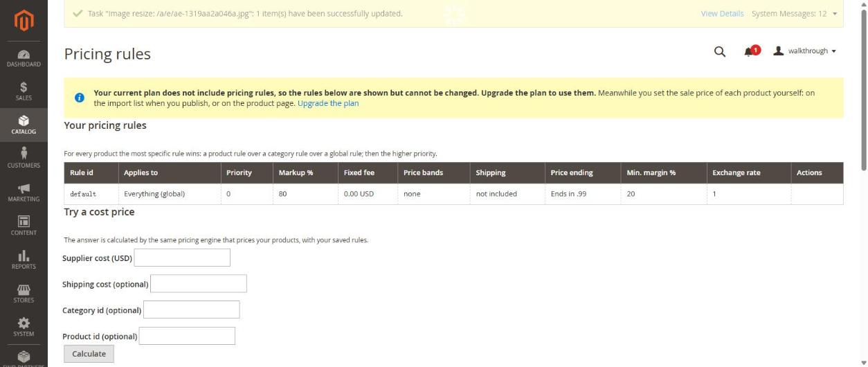Click the green success checkmark icon

78,13
